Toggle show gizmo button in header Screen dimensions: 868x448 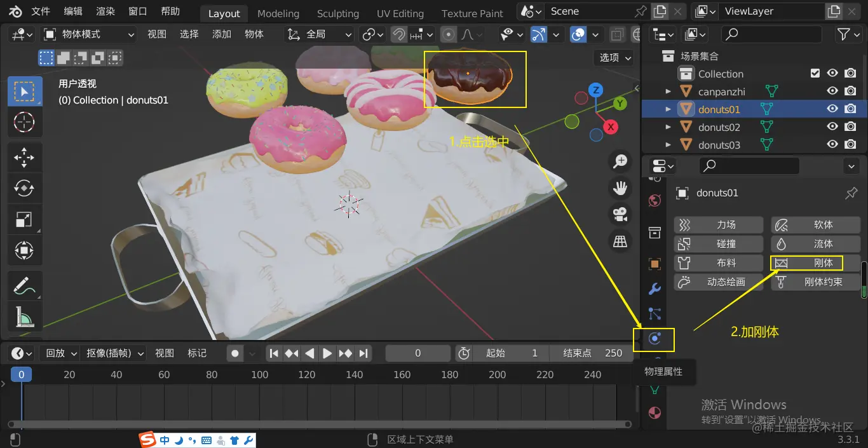pyautogui.click(x=539, y=34)
